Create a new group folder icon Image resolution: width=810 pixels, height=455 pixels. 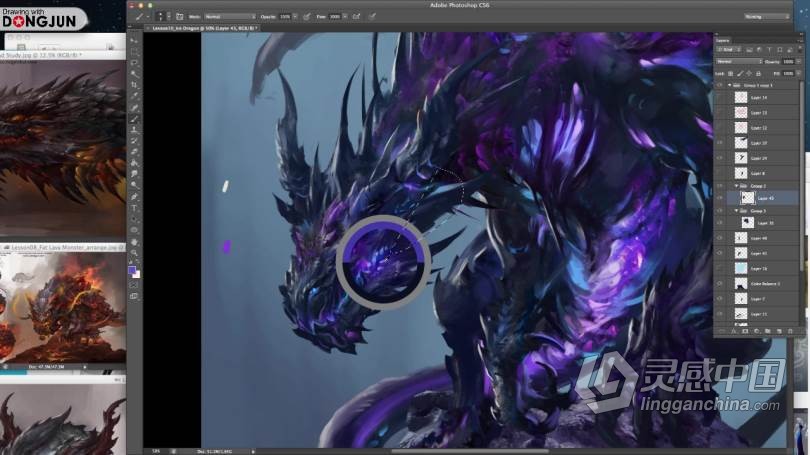coord(768,332)
